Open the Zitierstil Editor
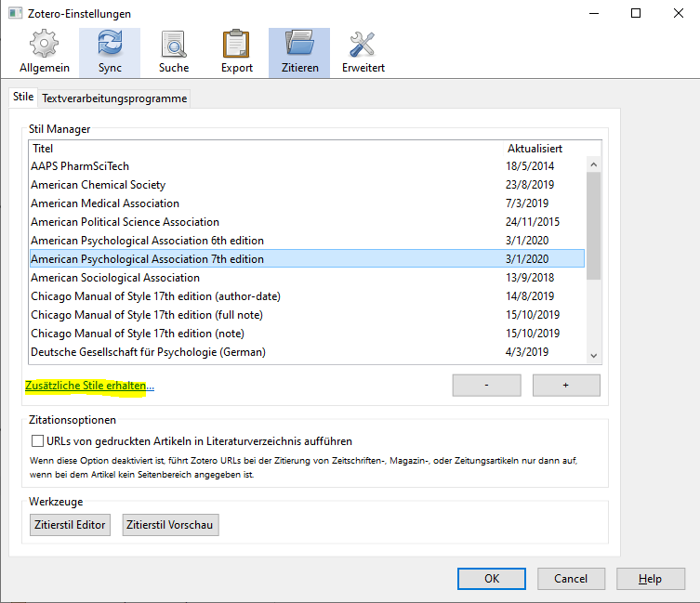 click(x=70, y=525)
